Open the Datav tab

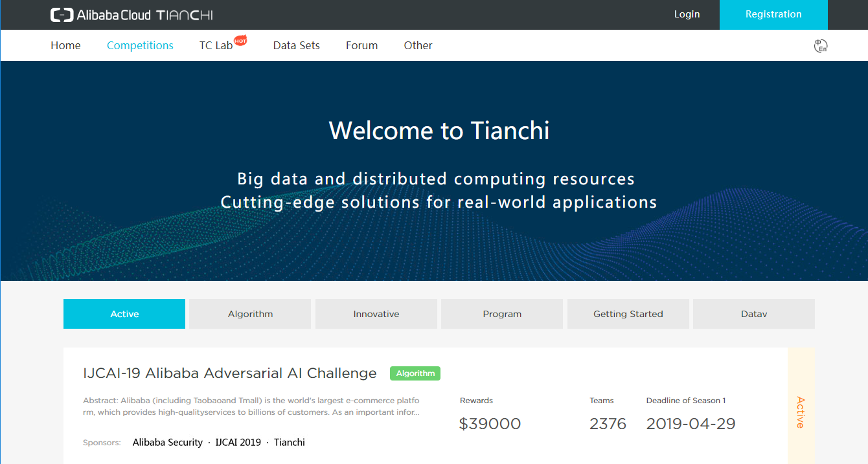[x=754, y=314]
